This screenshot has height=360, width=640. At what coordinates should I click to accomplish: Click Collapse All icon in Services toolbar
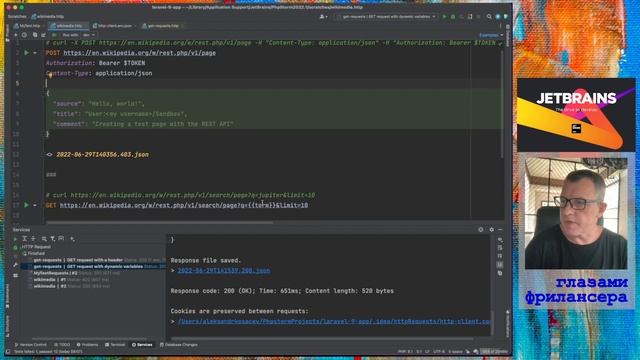(33, 239)
